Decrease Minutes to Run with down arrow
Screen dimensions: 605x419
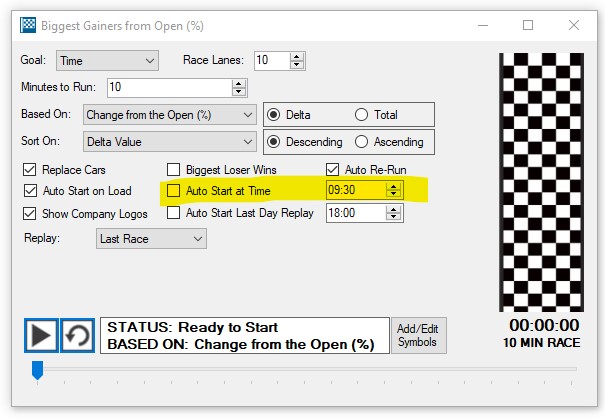pos(238,92)
